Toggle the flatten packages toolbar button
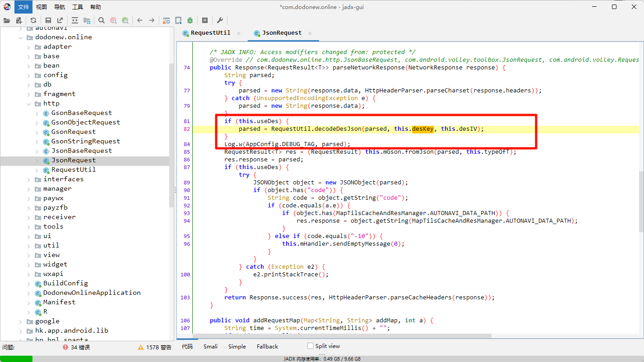Viewport: 644px width, 362px height. pyautogui.click(x=87, y=20)
